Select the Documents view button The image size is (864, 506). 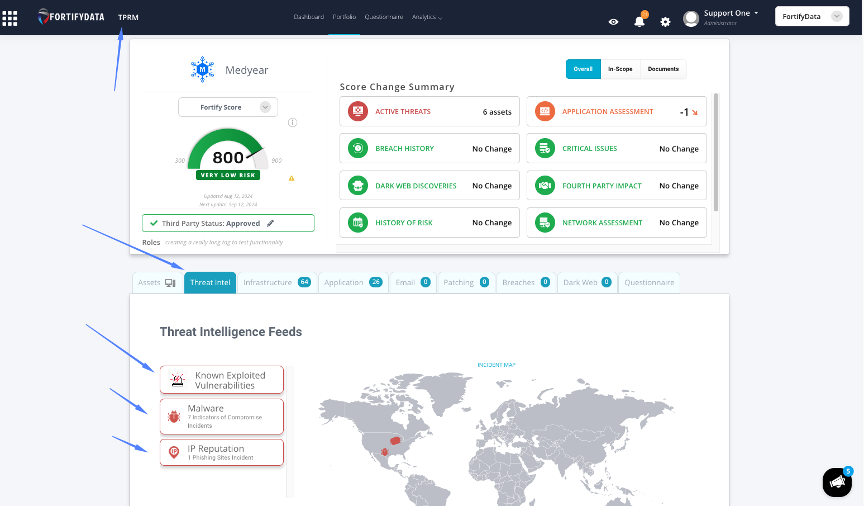click(x=663, y=69)
